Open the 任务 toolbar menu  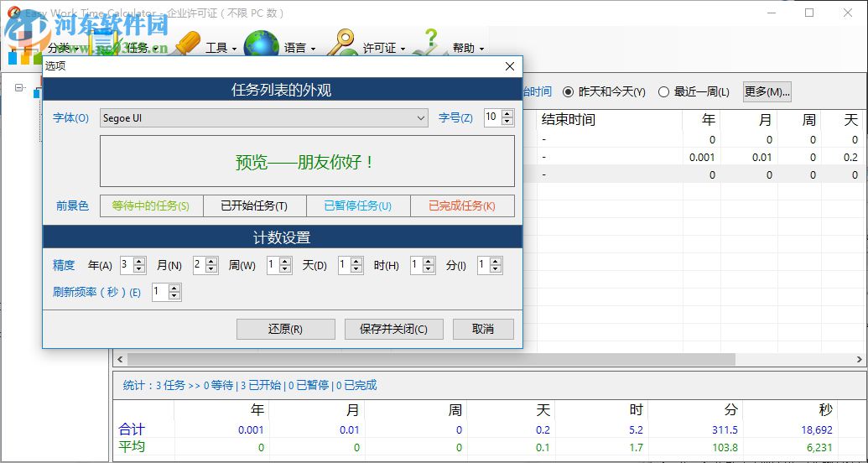(x=143, y=48)
